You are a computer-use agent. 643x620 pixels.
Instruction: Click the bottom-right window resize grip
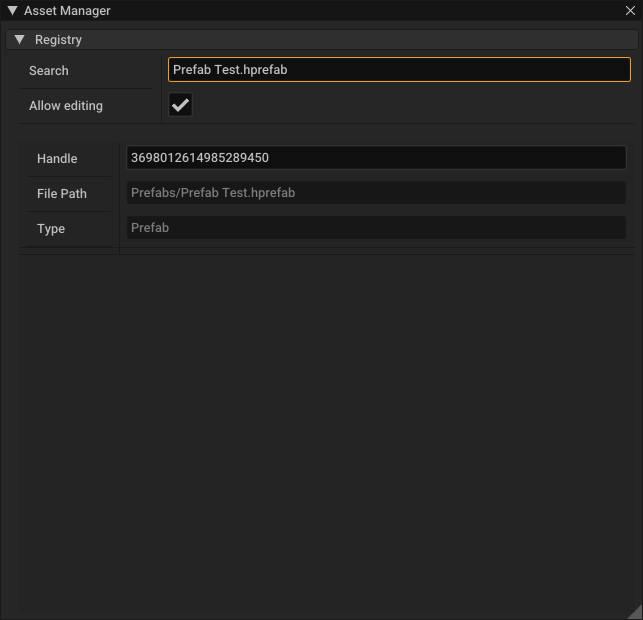[x=634, y=611]
